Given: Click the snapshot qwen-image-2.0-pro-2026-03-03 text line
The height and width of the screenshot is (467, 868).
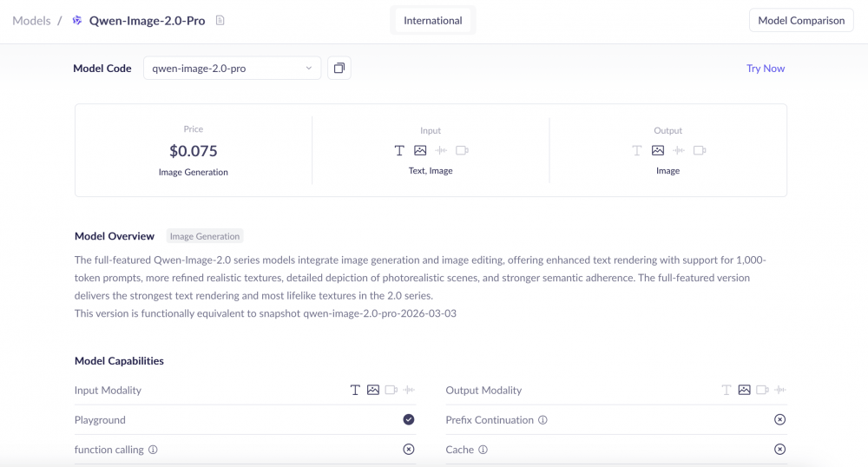Looking at the screenshot, I should coord(266,313).
